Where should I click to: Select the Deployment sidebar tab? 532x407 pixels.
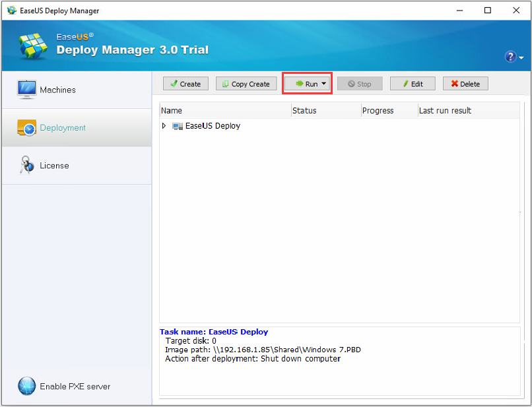[77, 127]
